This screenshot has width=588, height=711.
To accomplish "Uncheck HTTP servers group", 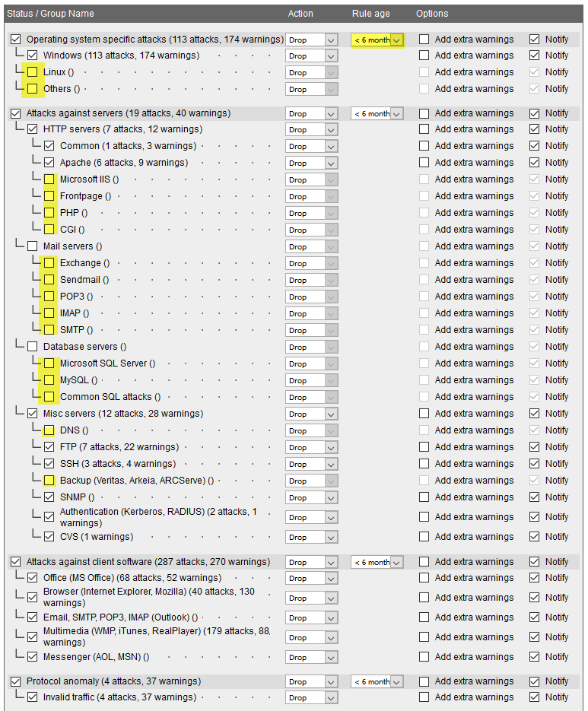I will tap(32, 129).
